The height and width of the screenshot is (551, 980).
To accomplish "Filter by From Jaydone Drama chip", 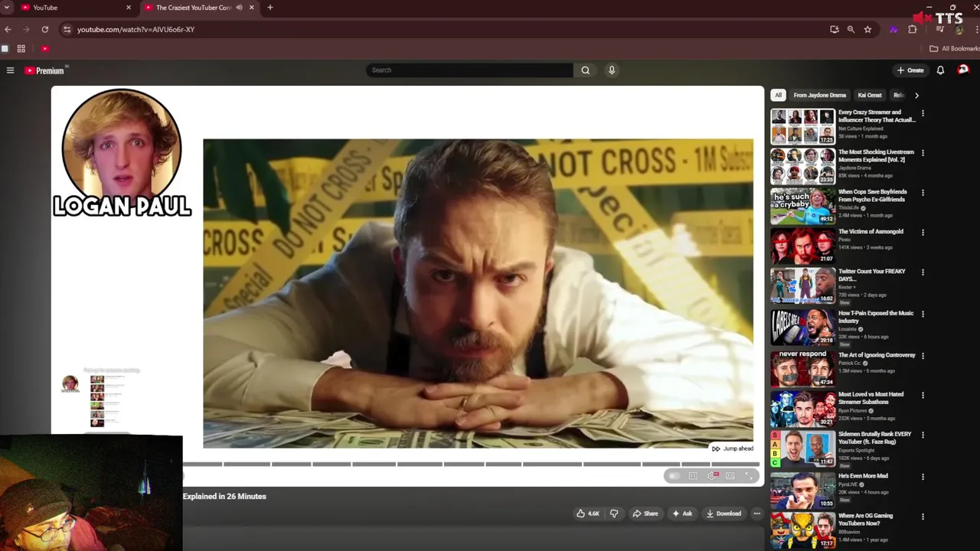I will point(819,96).
